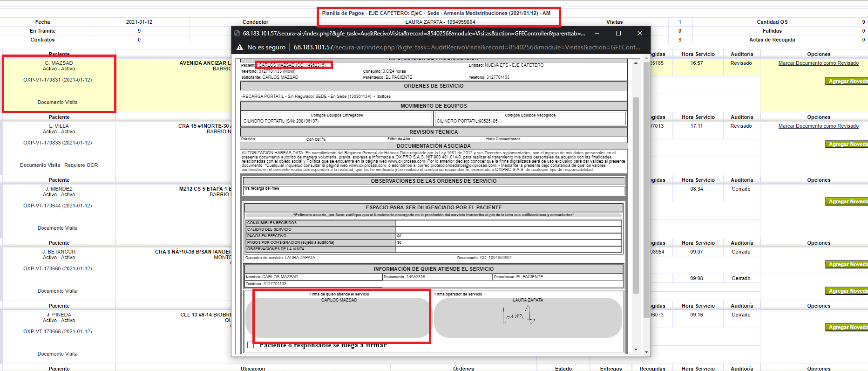Click order 'OXP-VT-170668 (2021-01-12)'
Image resolution: width=868 pixels, height=371 pixels.
58,331
